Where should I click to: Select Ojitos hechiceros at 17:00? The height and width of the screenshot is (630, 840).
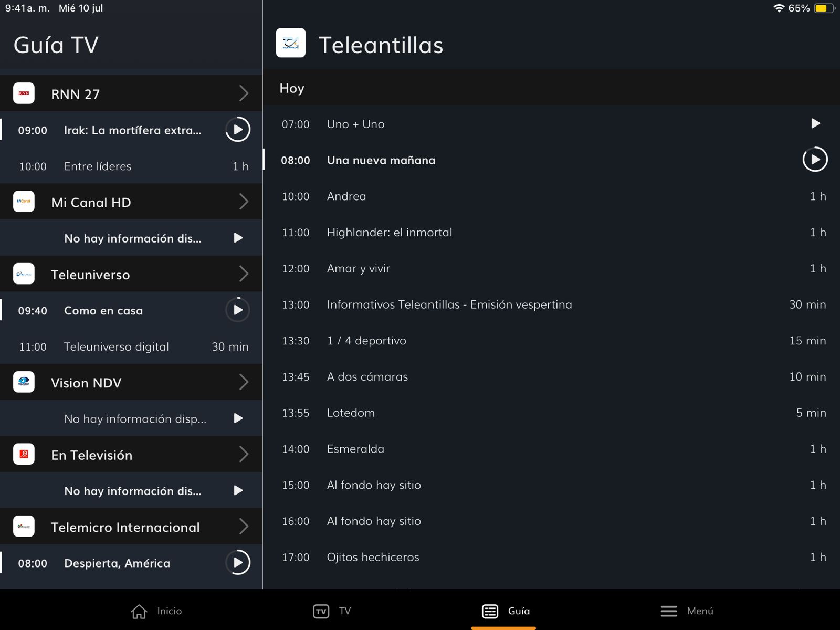[551, 557]
